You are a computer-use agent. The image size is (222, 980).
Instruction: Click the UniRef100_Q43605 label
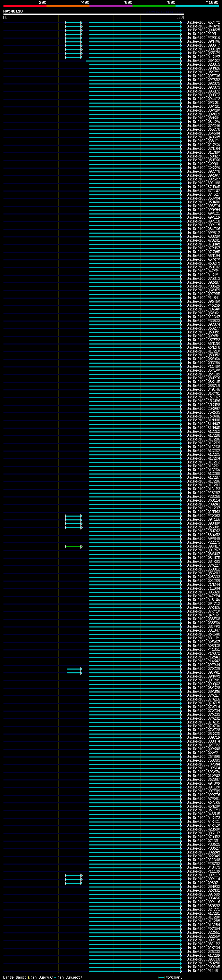pyautogui.click(x=203, y=137)
